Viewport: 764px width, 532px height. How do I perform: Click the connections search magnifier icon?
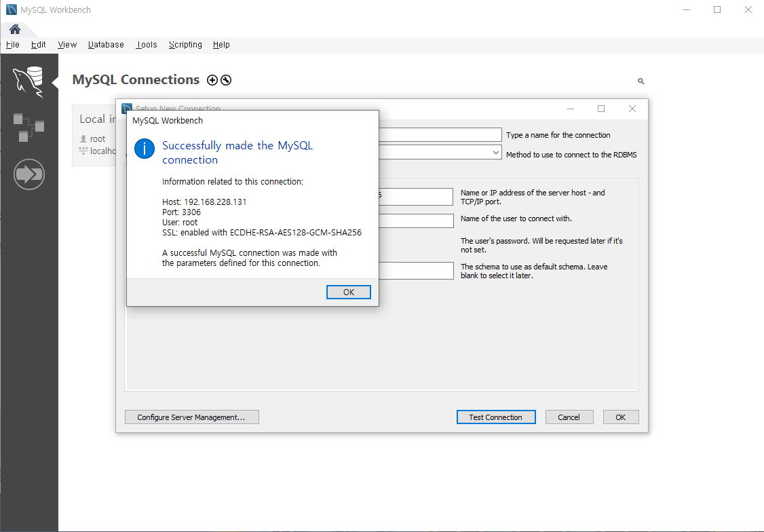641,81
